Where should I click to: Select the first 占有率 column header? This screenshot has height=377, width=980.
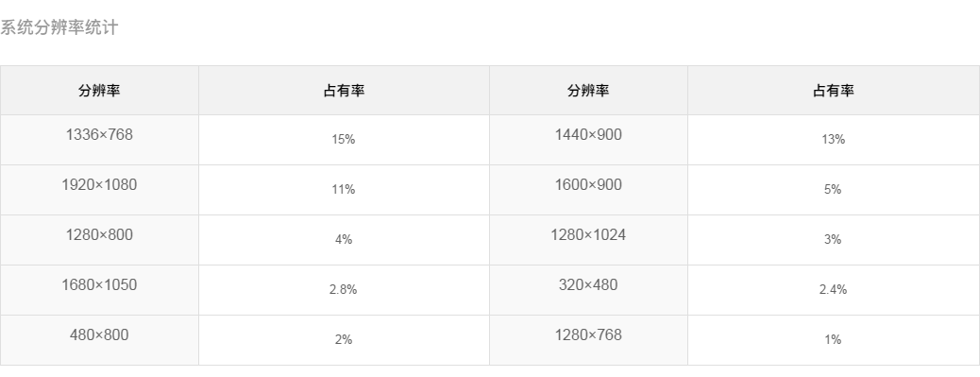tap(344, 91)
